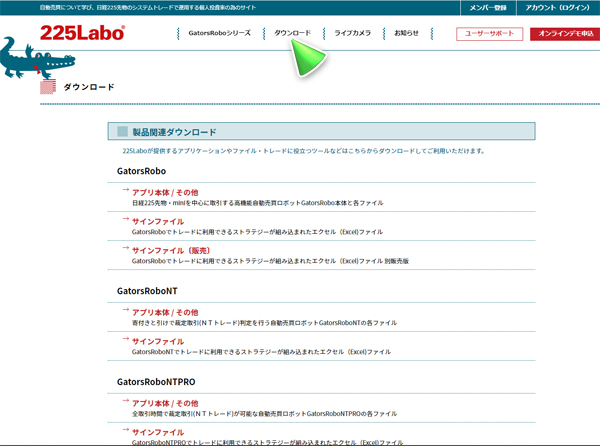Click the オンラインデモ申込 red button
The width and height of the screenshot is (600, 446).
click(565, 34)
